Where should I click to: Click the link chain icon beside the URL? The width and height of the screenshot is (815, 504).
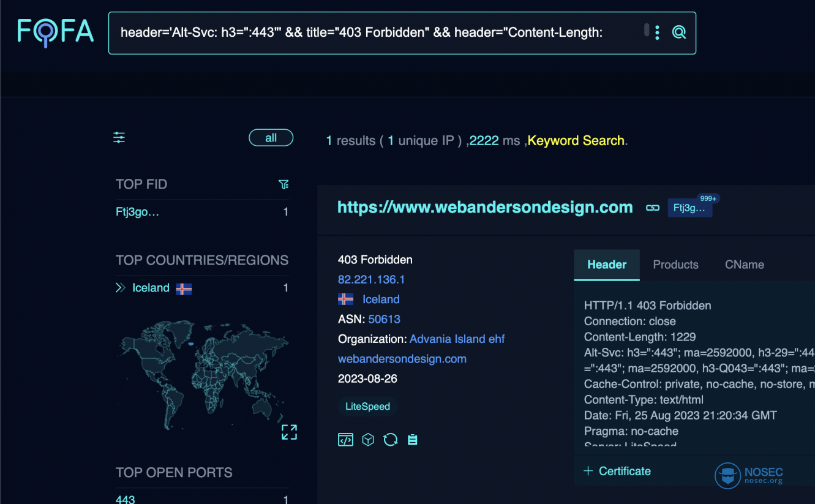pyautogui.click(x=653, y=208)
